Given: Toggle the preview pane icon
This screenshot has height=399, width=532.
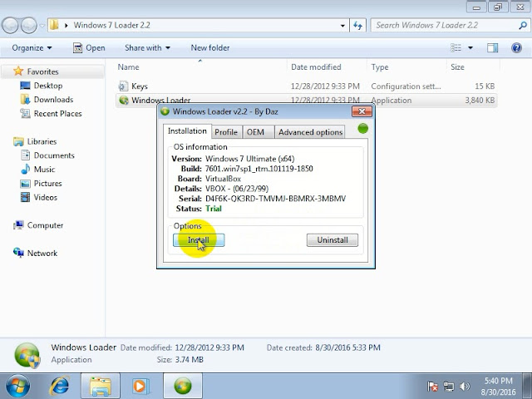Looking at the screenshot, I should point(492,48).
